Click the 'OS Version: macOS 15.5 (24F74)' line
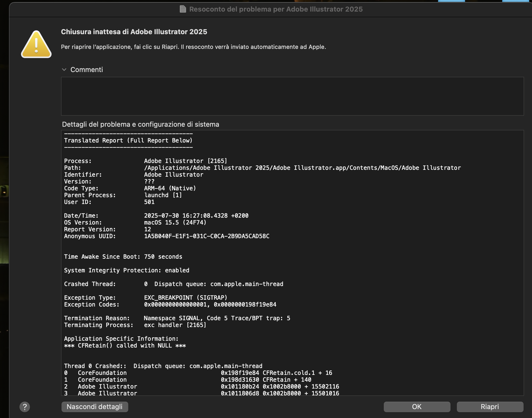Image resolution: width=532 pixels, height=418 pixels. [x=135, y=222]
